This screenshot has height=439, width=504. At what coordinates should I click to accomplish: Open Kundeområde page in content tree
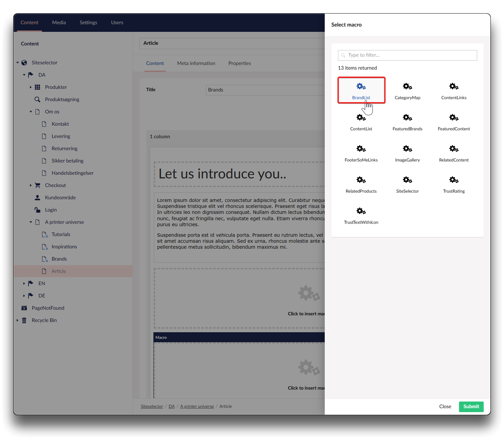pos(60,198)
